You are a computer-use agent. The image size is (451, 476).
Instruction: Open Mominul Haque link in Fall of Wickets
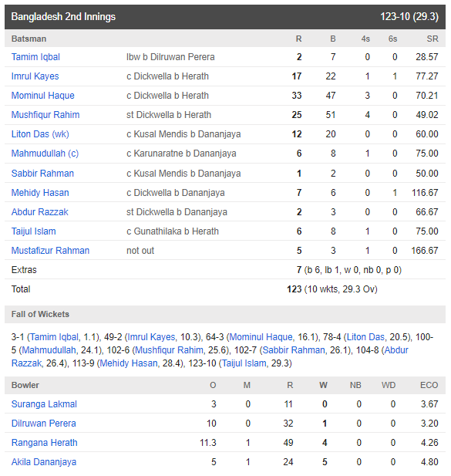coord(261,337)
